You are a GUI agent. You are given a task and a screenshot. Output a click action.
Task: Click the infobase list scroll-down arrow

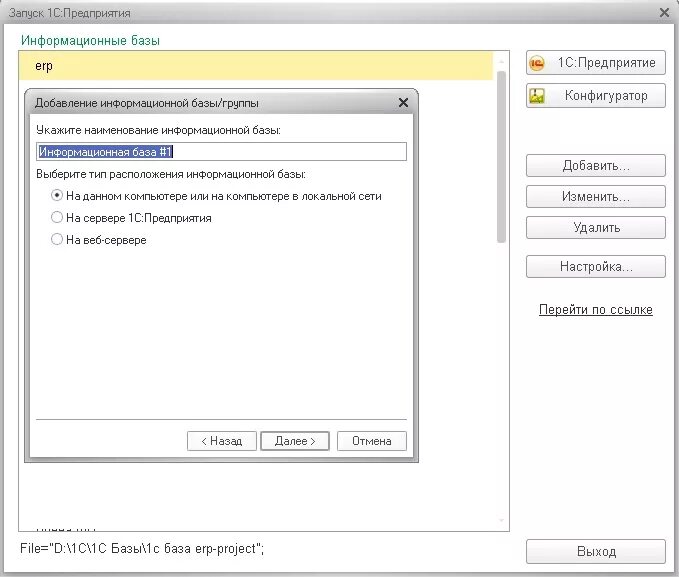pos(501,520)
